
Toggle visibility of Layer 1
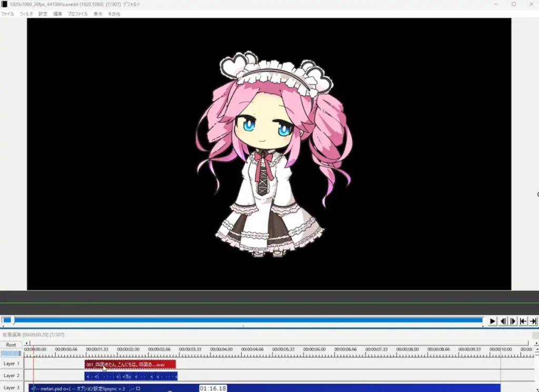[x=12, y=364]
